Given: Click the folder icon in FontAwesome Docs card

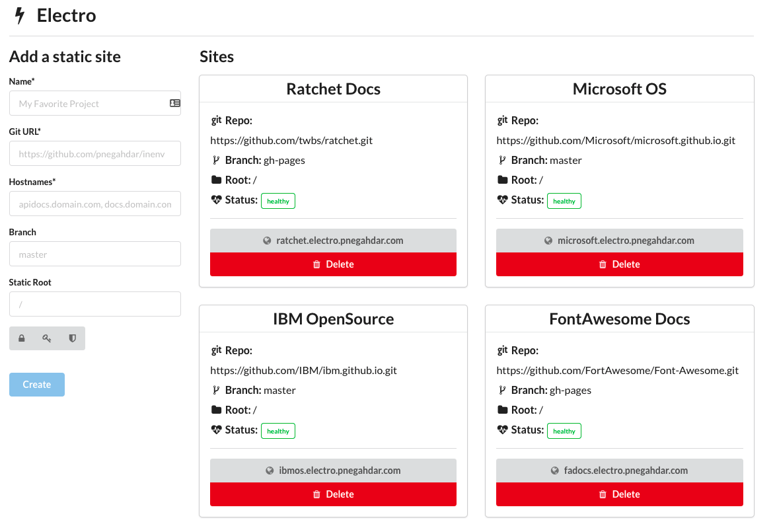Looking at the screenshot, I should [502, 409].
